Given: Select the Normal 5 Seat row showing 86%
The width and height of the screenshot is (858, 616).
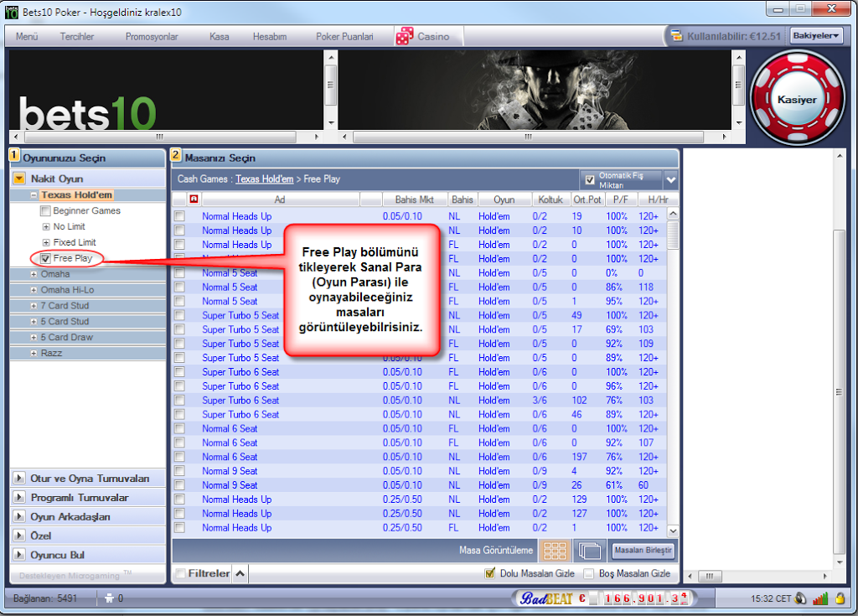Looking at the screenshot, I should point(421,287).
